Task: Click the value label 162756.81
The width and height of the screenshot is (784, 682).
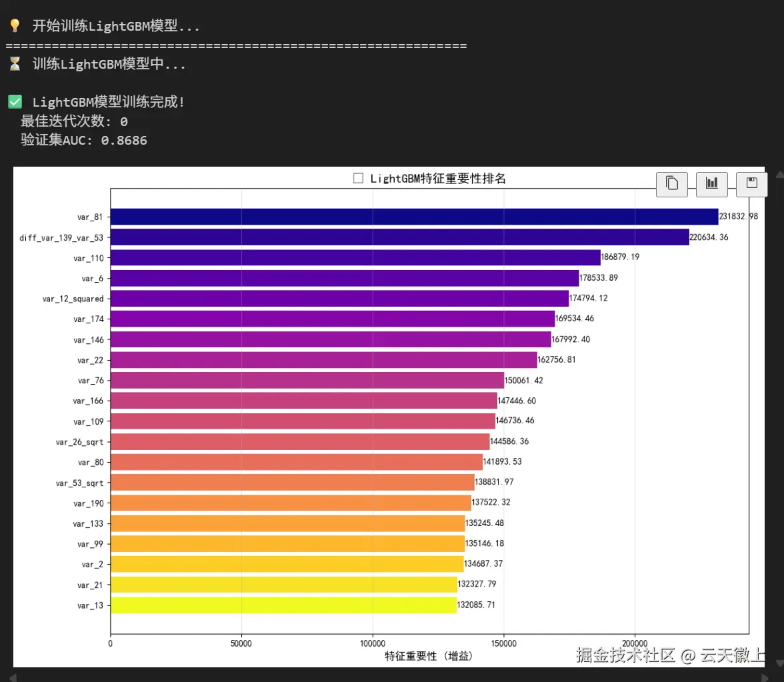Action: click(557, 359)
